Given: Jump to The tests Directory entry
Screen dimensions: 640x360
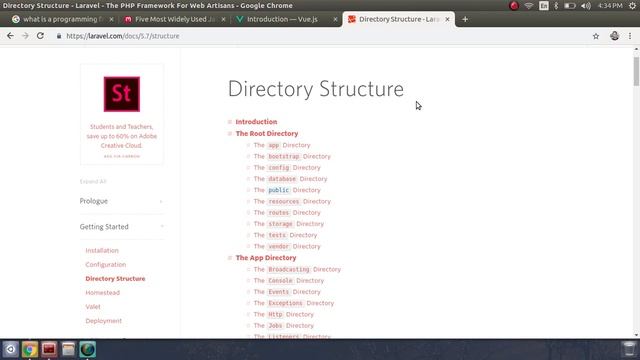Looking at the screenshot, I should [285, 235].
